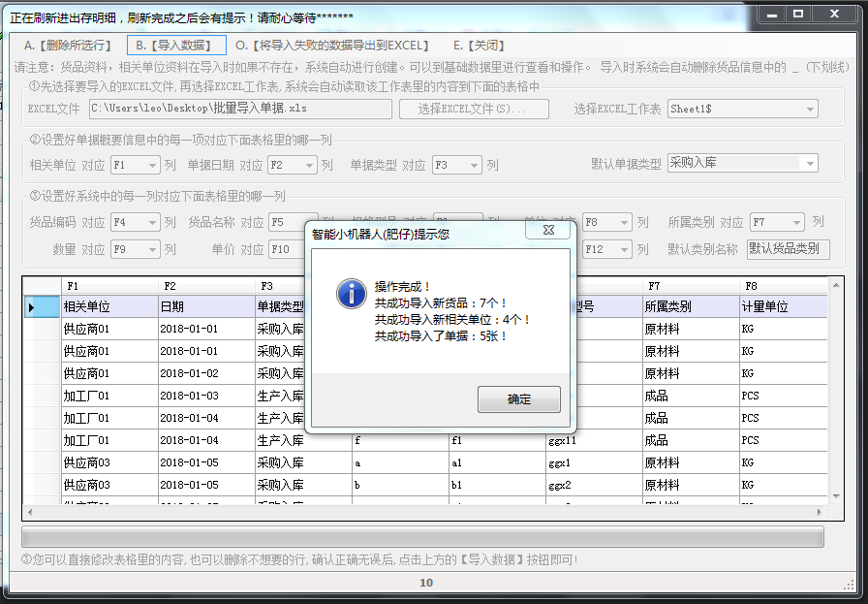Click the import progress bar

(x=422, y=536)
